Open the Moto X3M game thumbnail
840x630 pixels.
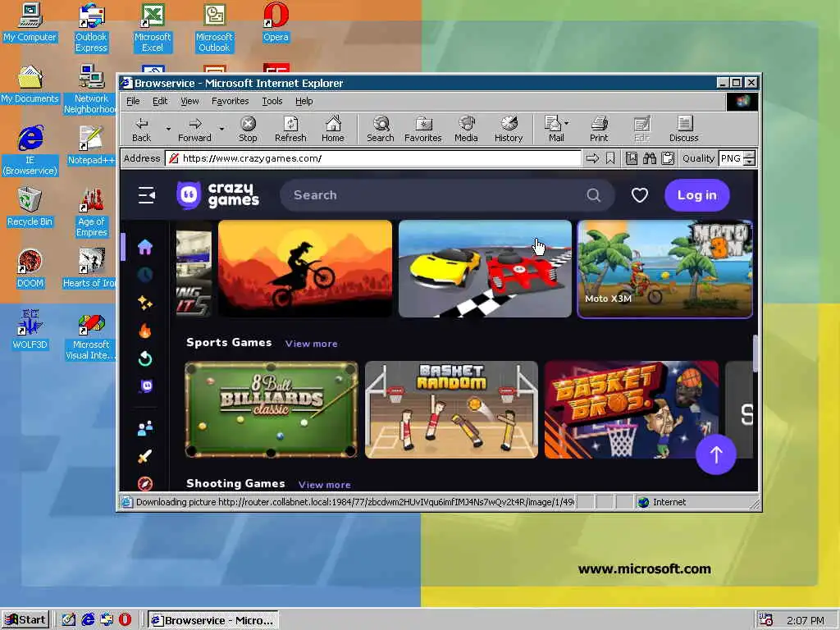coord(664,269)
